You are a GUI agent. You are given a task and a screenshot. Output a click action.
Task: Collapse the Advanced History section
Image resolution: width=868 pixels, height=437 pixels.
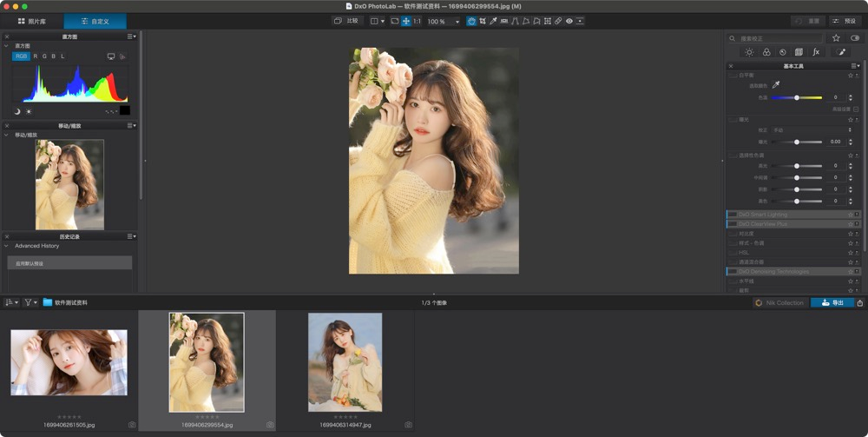pos(6,246)
